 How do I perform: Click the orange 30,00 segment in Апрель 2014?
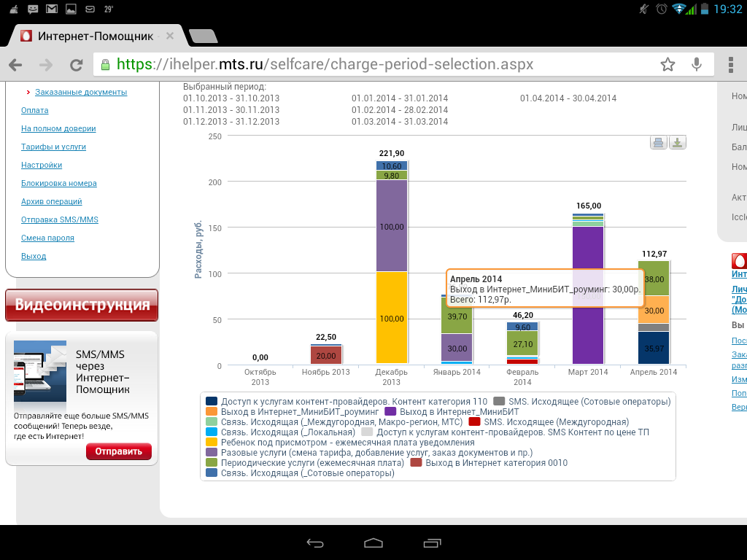(654, 311)
